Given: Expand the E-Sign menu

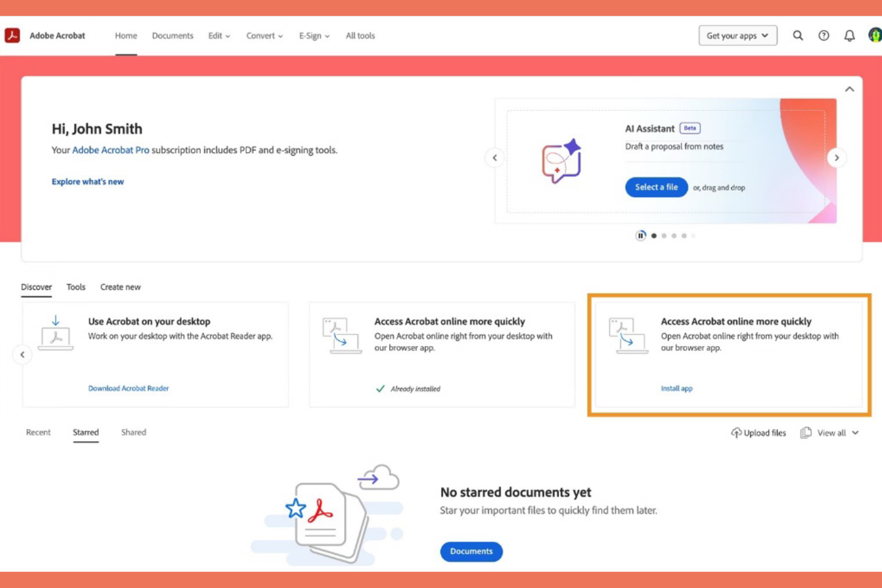Looking at the screenshot, I should tap(314, 36).
